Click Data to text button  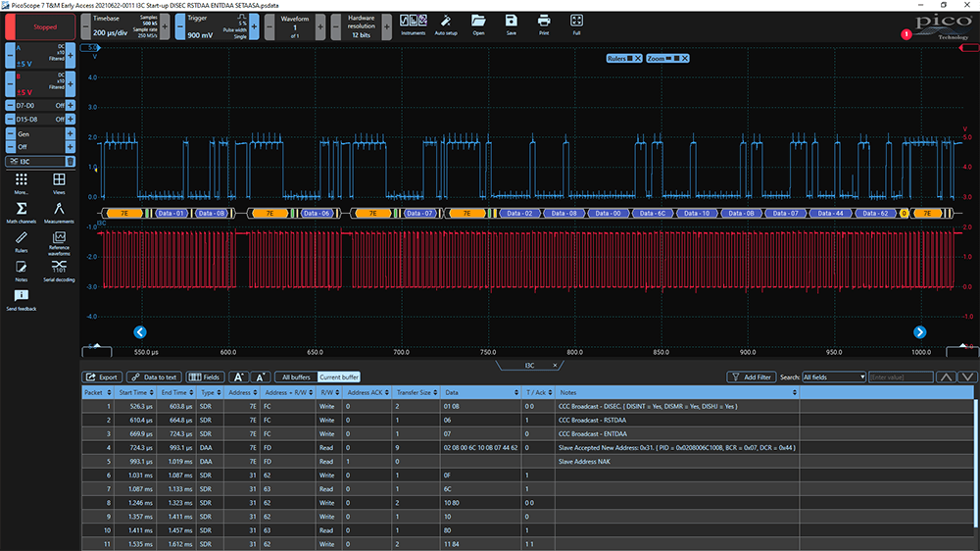coord(155,377)
